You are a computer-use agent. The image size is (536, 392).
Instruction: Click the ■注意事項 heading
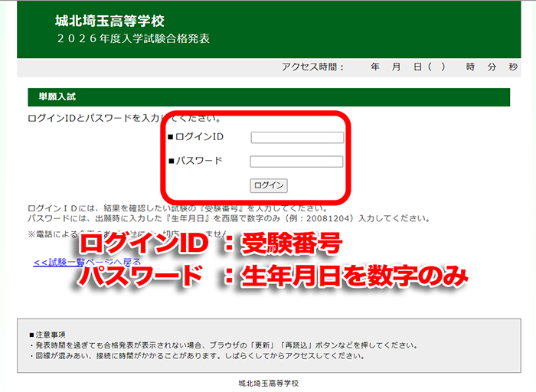coord(47,335)
